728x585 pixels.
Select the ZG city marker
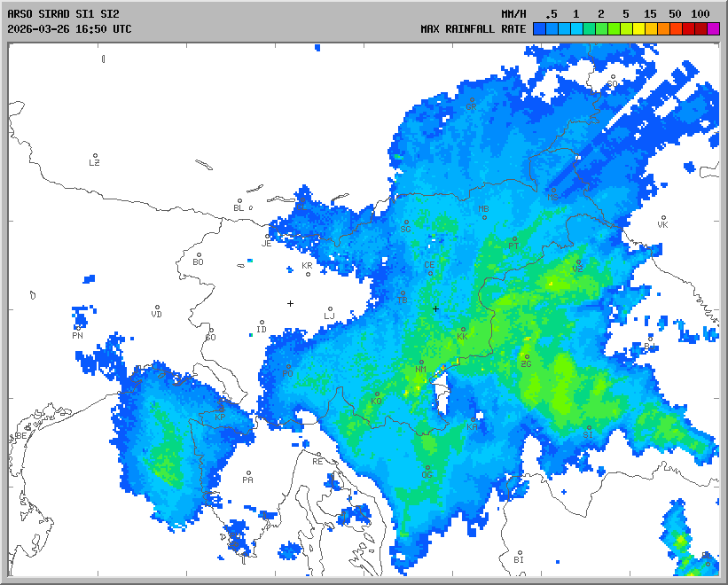(527, 357)
